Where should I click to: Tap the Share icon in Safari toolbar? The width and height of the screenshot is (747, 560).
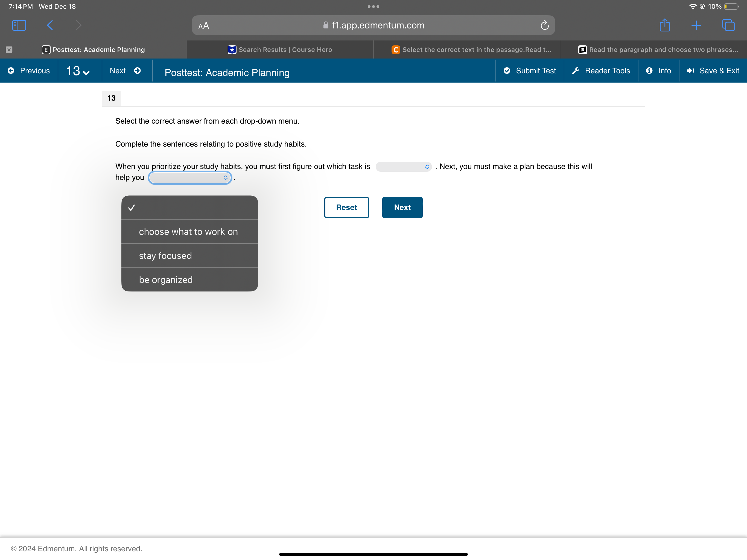click(665, 25)
